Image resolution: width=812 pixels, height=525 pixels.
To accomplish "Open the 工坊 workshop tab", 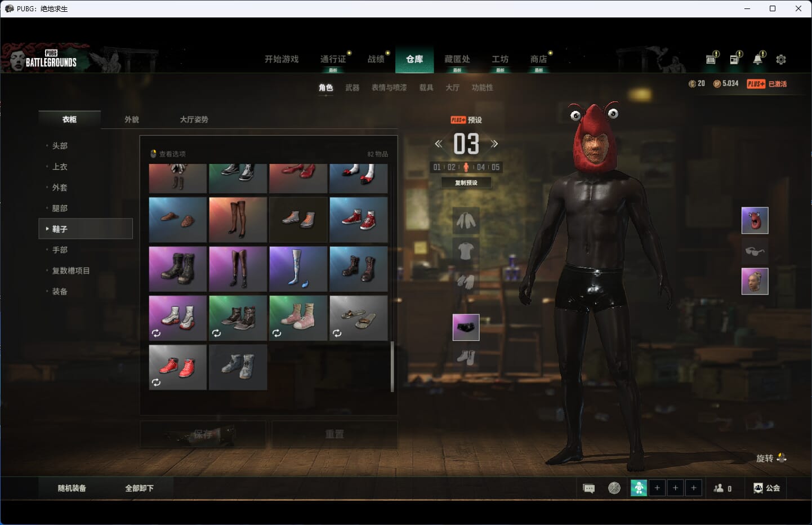I will point(500,59).
